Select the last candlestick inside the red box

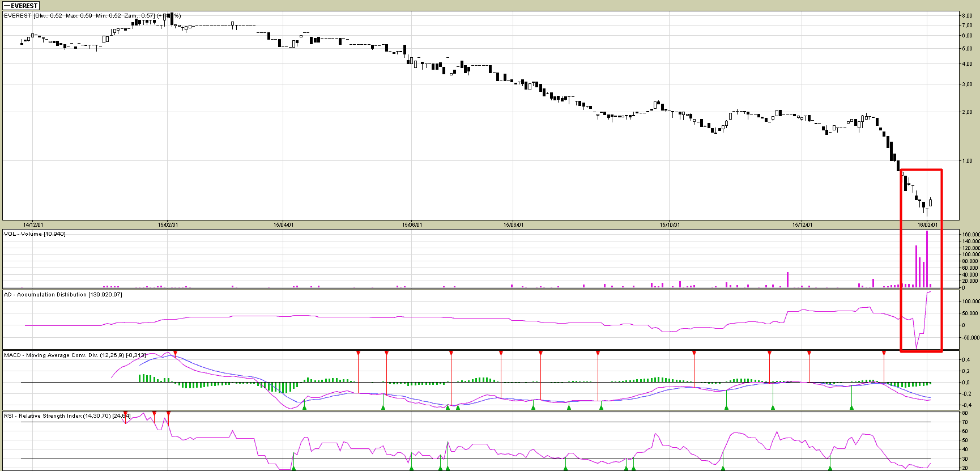tap(930, 202)
